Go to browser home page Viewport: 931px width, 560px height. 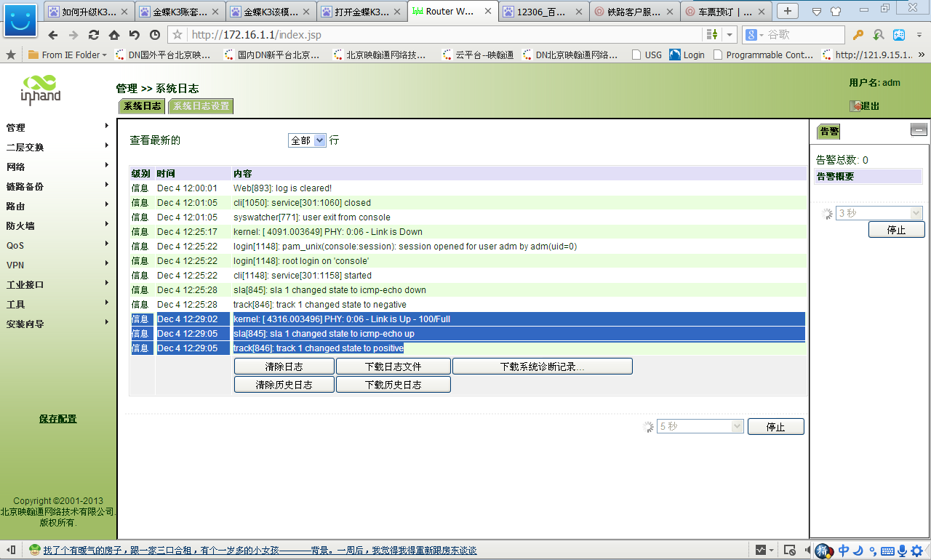click(114, 35)
